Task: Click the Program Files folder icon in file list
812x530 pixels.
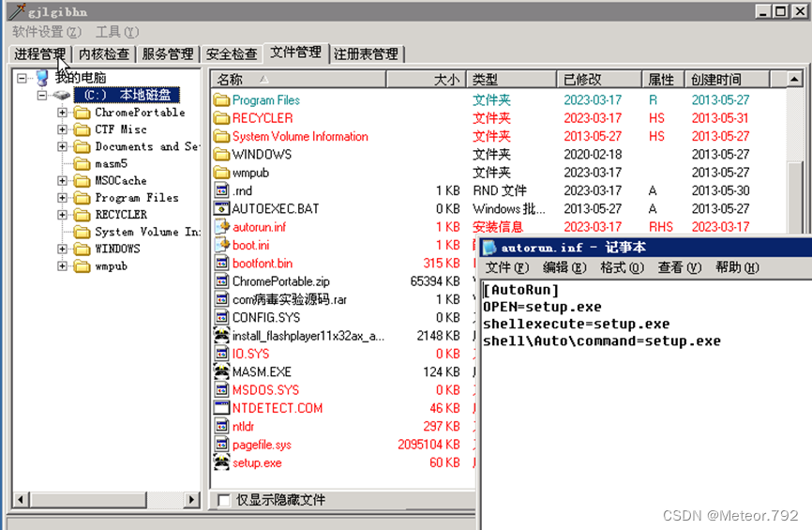Action: (x=221, y=99)
